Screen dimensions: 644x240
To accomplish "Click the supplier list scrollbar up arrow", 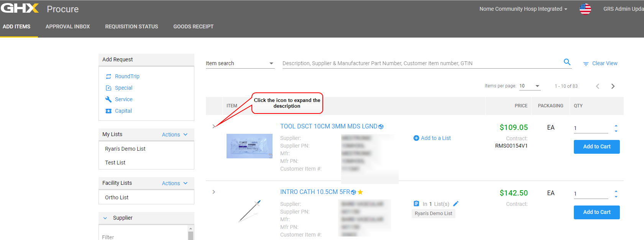I will [191, 228].
